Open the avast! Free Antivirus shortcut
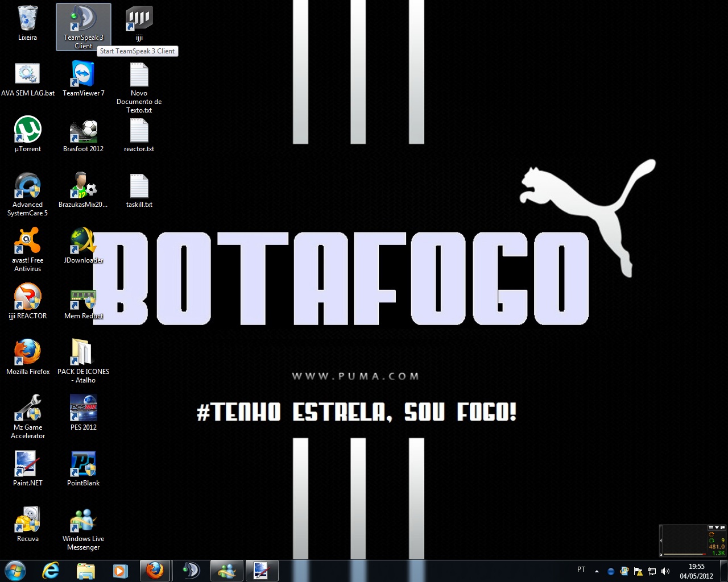Viewport: 728px width, 582px height. (x=27, y=242)
